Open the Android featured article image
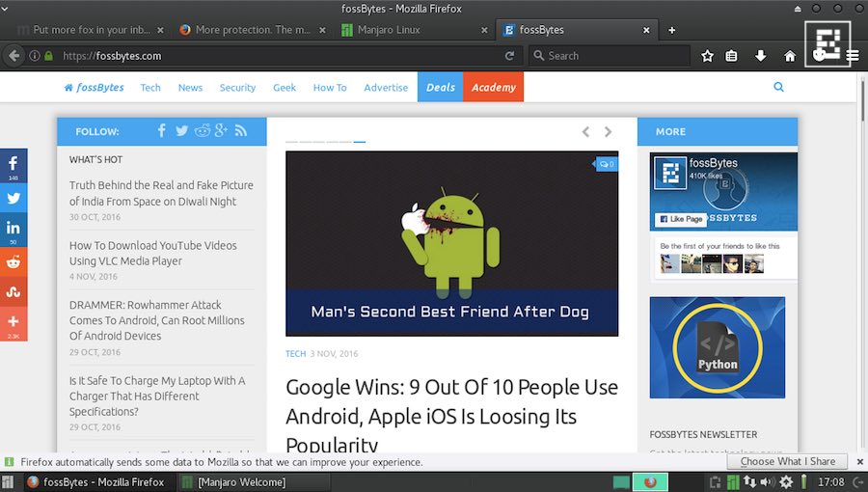 451,243
